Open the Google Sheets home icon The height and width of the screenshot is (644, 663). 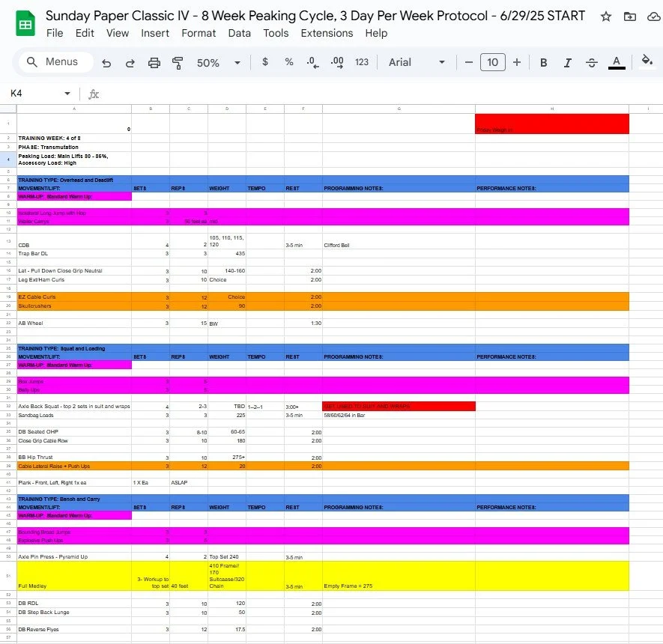coord(25,24)
